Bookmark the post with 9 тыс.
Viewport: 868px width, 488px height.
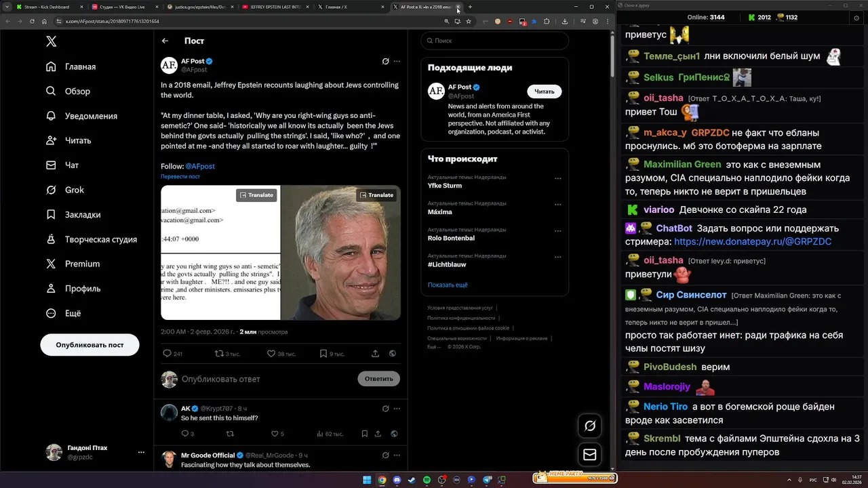point(323,353)
